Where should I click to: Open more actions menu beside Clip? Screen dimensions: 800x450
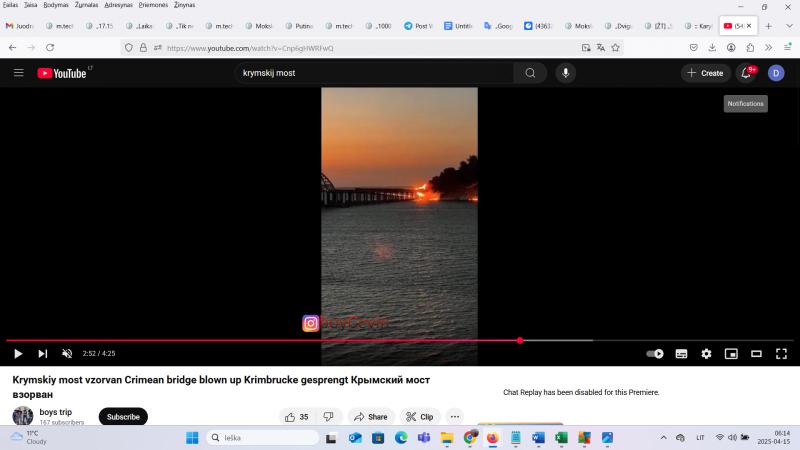pos(455,417)
